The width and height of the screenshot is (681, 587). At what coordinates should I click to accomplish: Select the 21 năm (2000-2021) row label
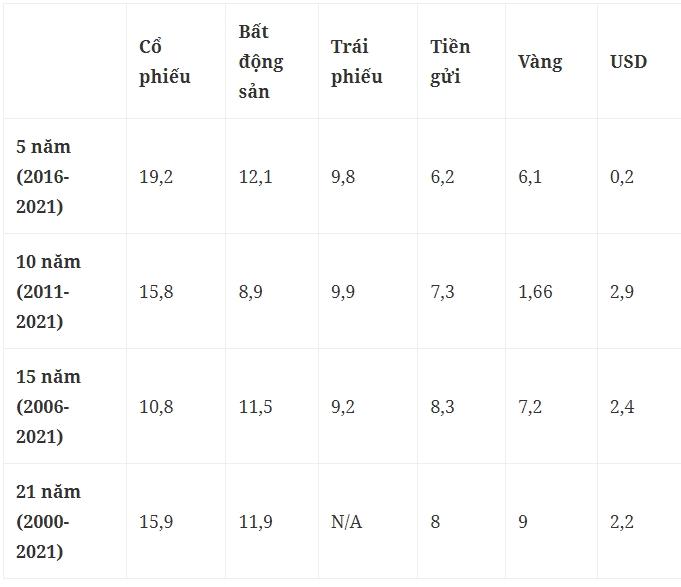[48, 522]
